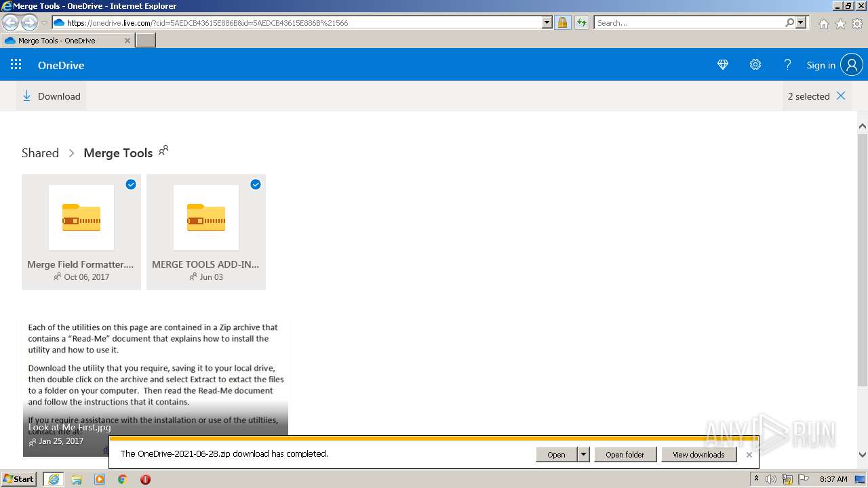Click the search magnifier icon
868x488 pixels.
(x=789, y=22)
